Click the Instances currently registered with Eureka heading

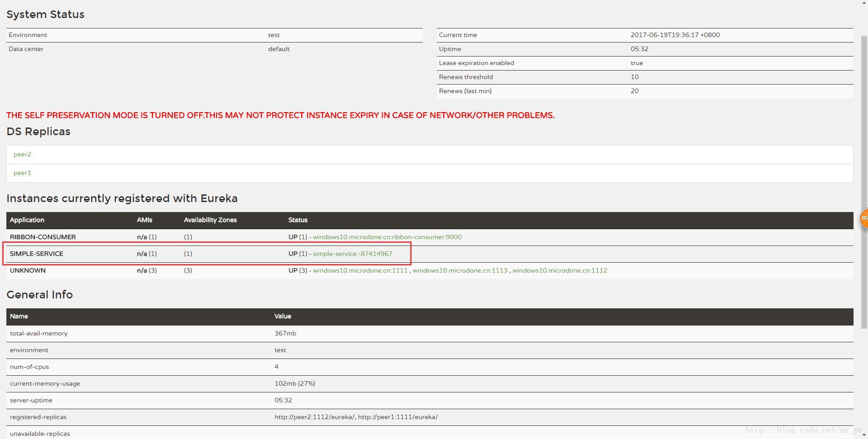point(122,198)
